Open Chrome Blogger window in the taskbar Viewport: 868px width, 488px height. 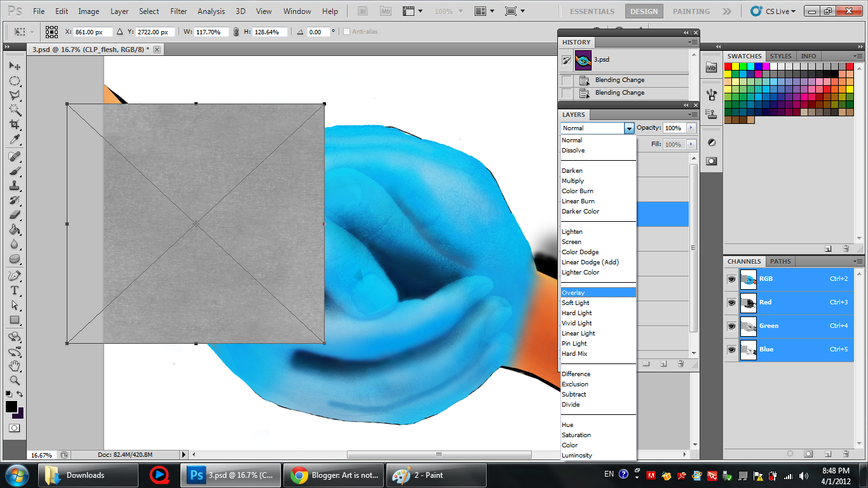[x=334, y=475]
